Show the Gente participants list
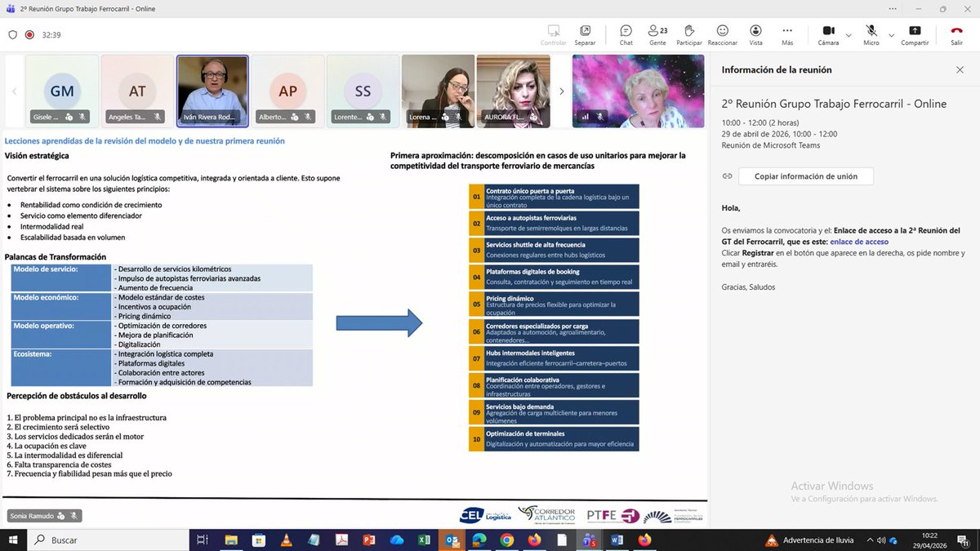Image resolution: width=980 pixels, height=551 pixels. [657, 34]
